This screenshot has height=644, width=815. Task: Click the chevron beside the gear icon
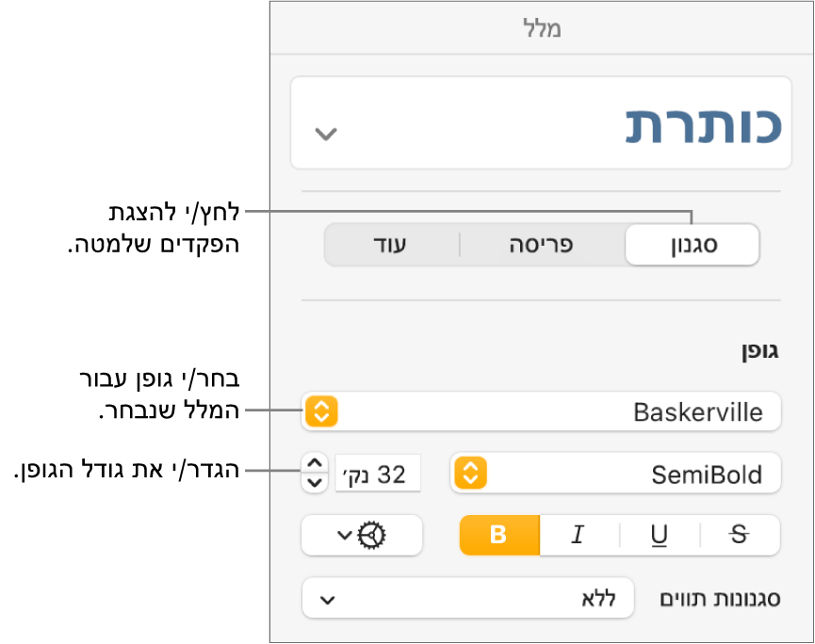coord(346,535)
